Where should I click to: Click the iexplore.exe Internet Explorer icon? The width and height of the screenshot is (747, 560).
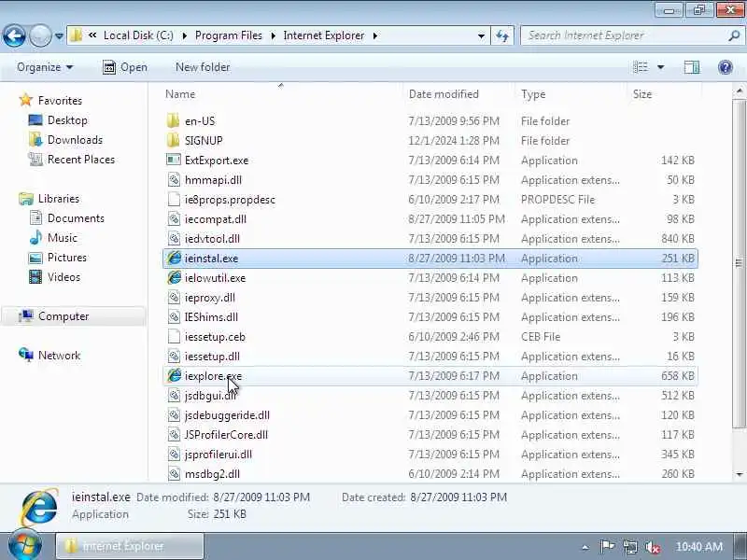tap(174, 375)
